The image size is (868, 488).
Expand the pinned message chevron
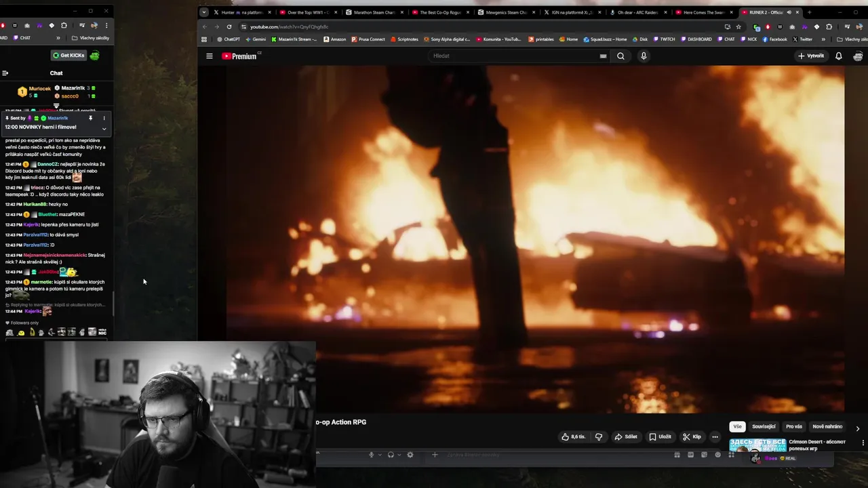(x=104, y=129)
